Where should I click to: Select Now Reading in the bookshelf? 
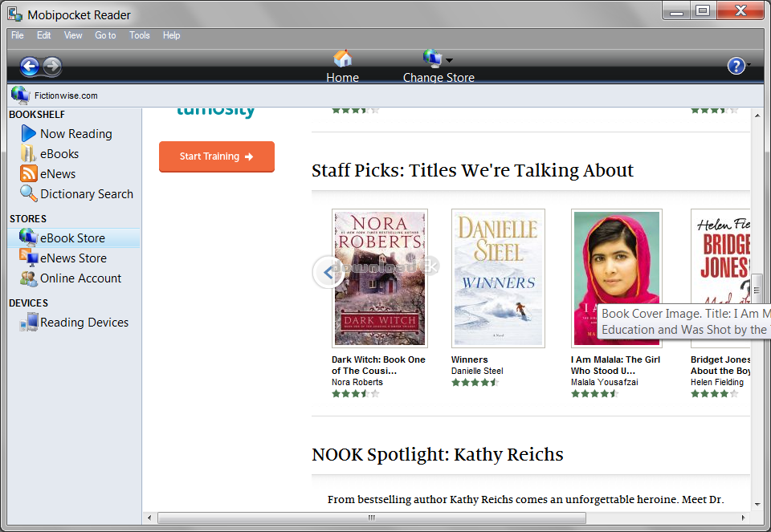tap(76, 134)
